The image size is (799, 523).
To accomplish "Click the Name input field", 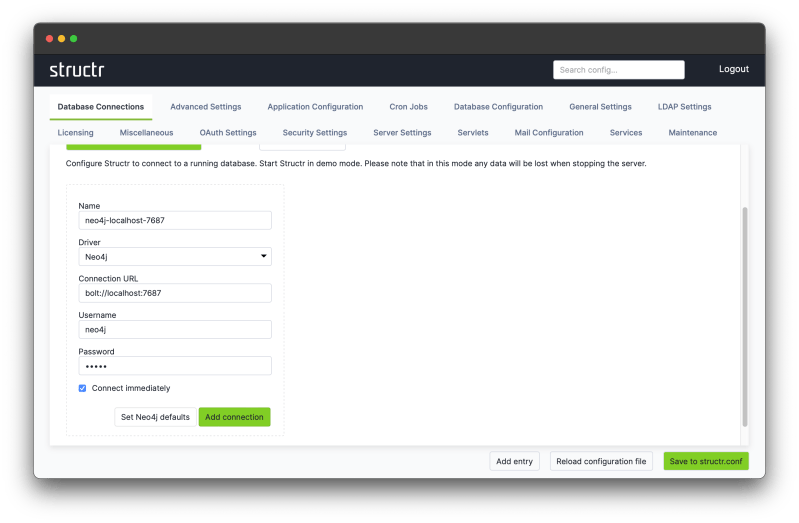I will coord(175,220).
